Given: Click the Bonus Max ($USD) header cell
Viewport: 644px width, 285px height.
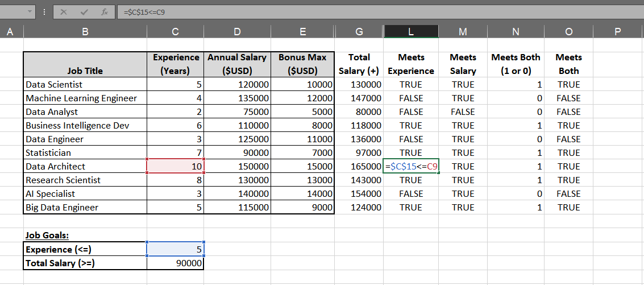Looking at the screenshot, I should (302, 65).
